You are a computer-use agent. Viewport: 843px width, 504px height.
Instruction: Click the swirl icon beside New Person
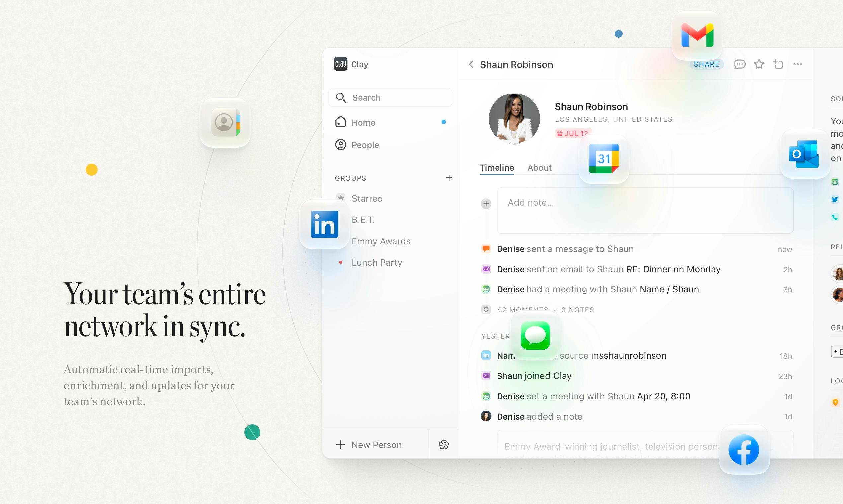point(444,445)
